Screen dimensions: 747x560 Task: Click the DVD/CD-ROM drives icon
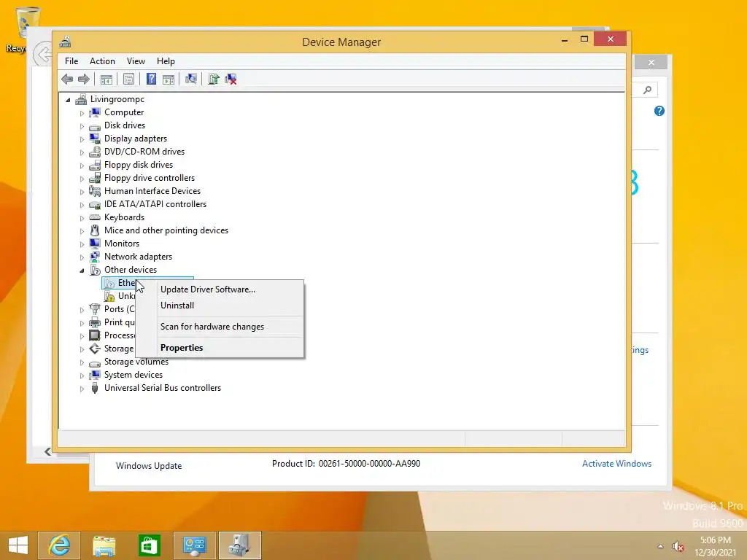(95, 152)
